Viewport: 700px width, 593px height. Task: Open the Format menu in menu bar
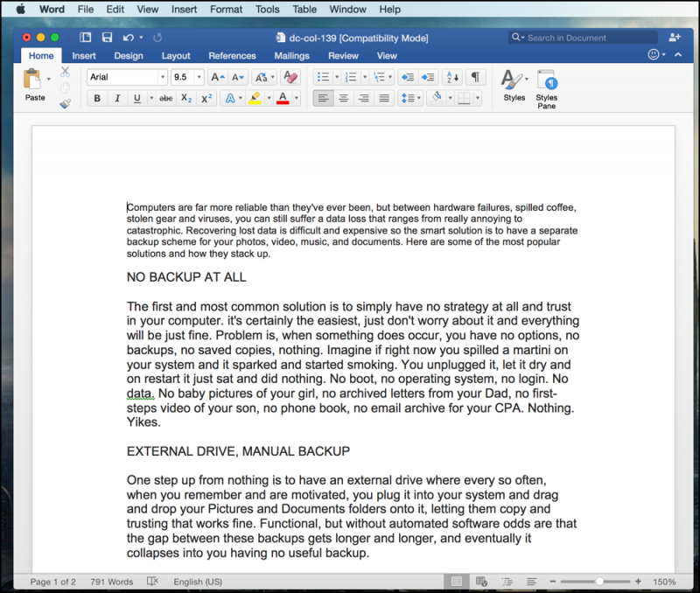(226, 10)
